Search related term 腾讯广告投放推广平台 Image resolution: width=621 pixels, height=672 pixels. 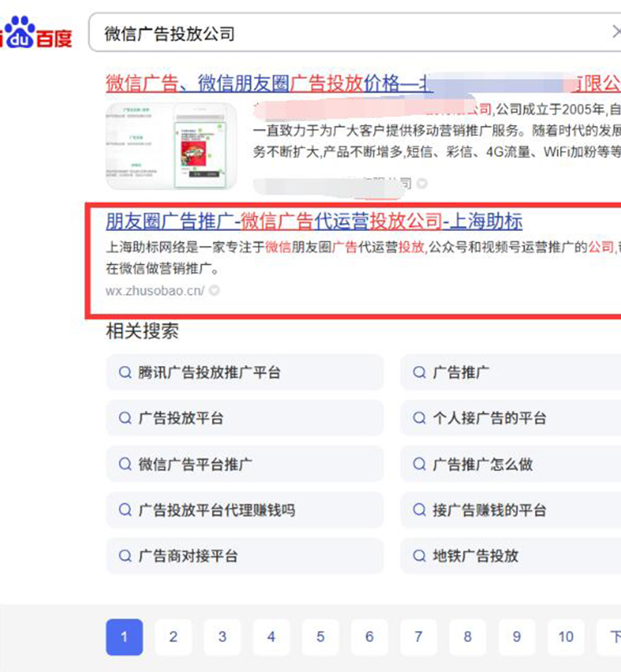244,372
